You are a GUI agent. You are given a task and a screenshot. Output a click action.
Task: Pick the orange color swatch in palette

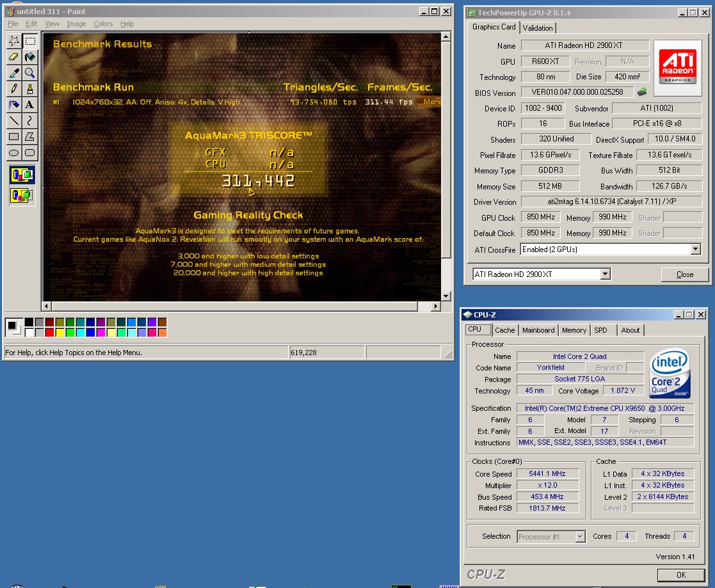point(163,333)
